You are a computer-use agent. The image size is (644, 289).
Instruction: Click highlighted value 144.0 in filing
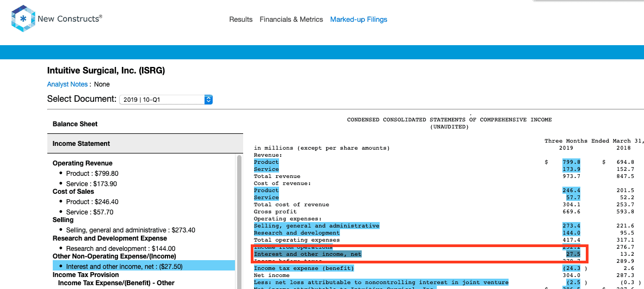coord(571,233)
